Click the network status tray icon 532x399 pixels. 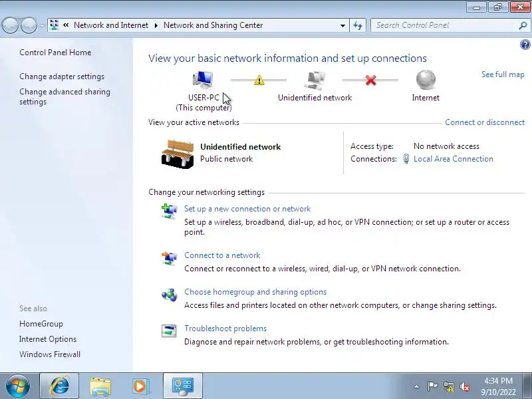tap(449, 386)
